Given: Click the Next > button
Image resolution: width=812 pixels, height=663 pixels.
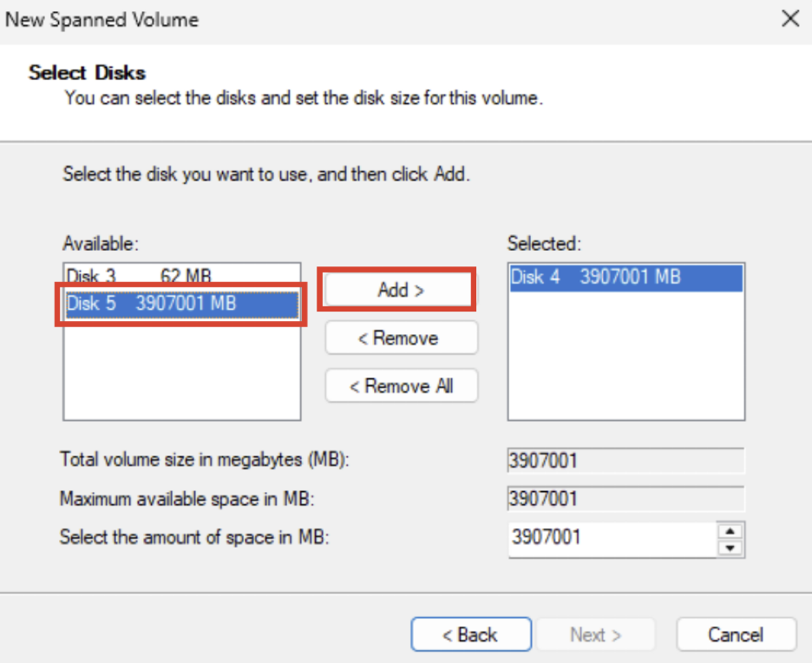Looking at the screenshot, I should (x=595, y=634).
